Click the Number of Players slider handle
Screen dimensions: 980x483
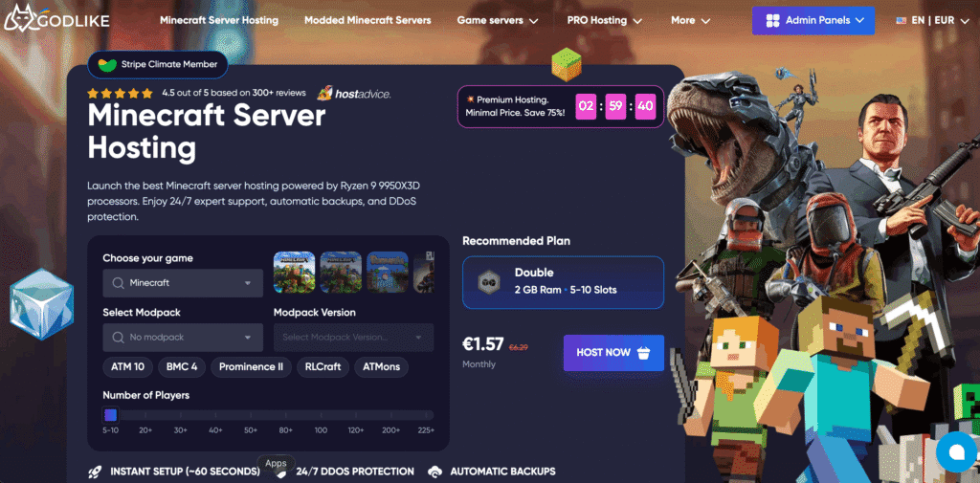[x=111, y=415]
